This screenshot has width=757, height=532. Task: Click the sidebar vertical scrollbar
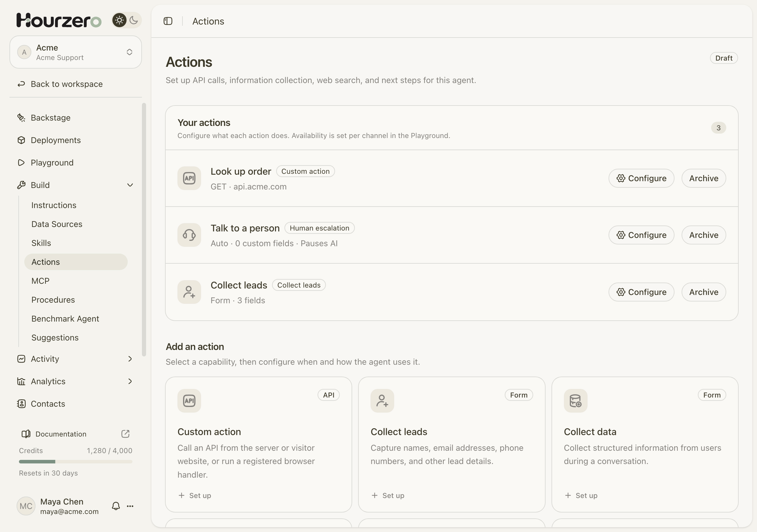[144, 230]
